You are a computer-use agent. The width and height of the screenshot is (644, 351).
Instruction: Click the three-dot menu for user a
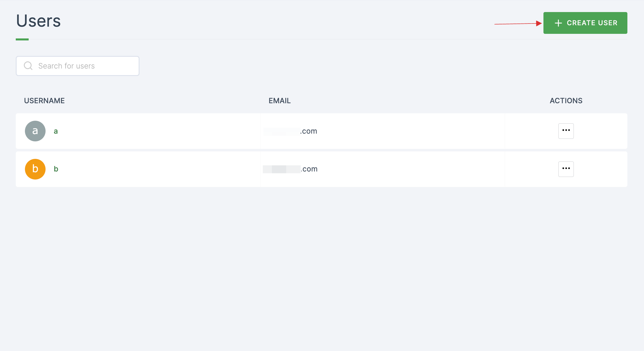566,130
